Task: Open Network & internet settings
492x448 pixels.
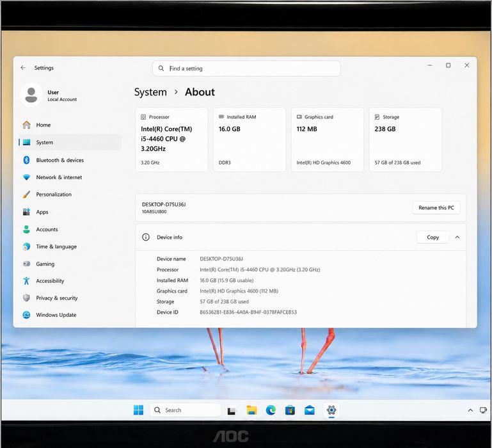Action: click(x=70, y=177)
